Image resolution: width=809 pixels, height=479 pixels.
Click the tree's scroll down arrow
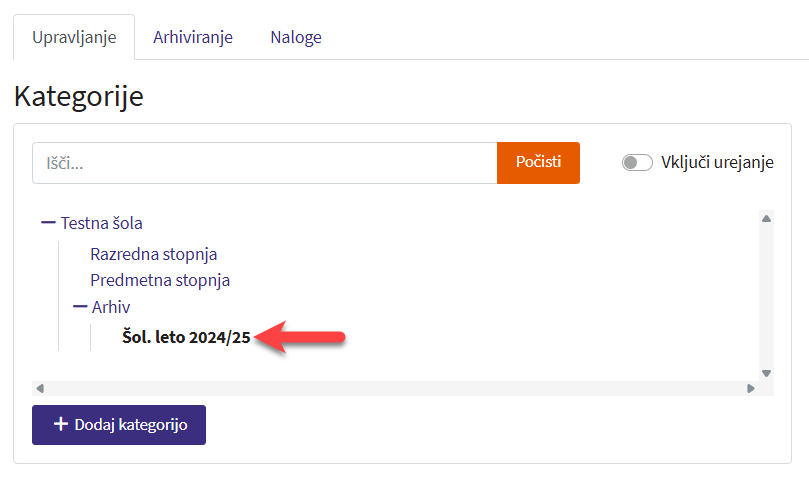click(x=766, y=372)
